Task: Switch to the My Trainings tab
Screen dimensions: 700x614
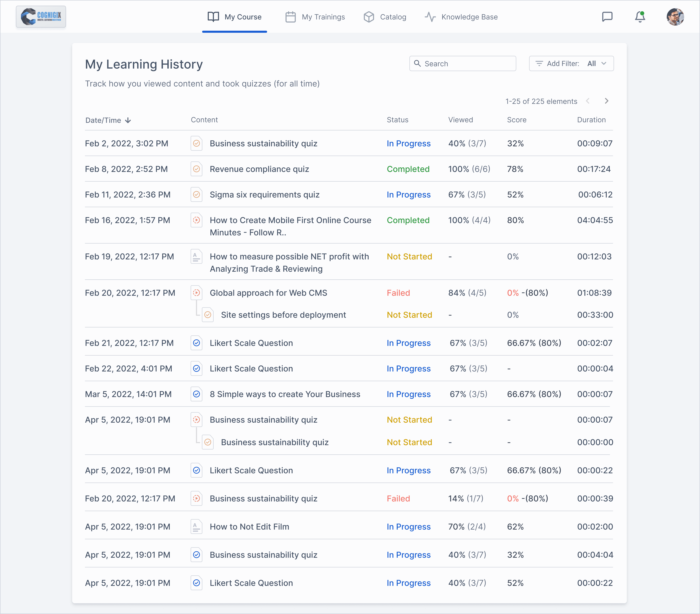Action: [315, 17]
